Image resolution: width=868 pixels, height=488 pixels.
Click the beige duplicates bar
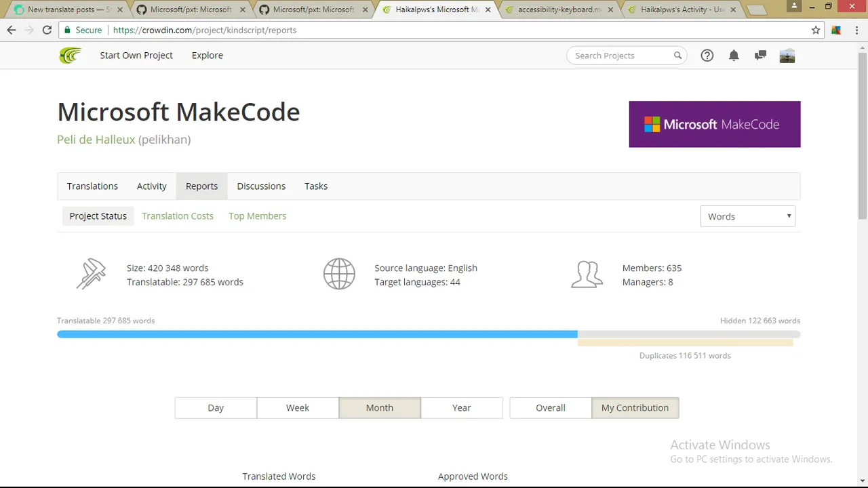(x=685, y=342)
